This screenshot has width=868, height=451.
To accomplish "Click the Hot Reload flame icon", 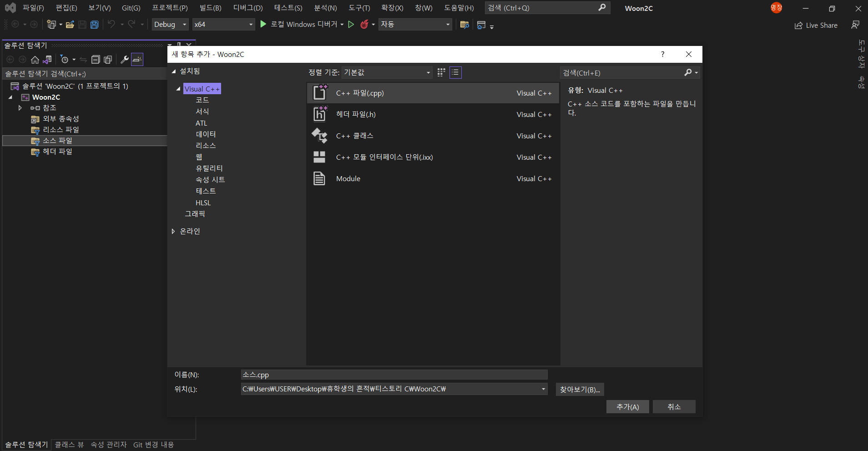I will coord(364,25).
